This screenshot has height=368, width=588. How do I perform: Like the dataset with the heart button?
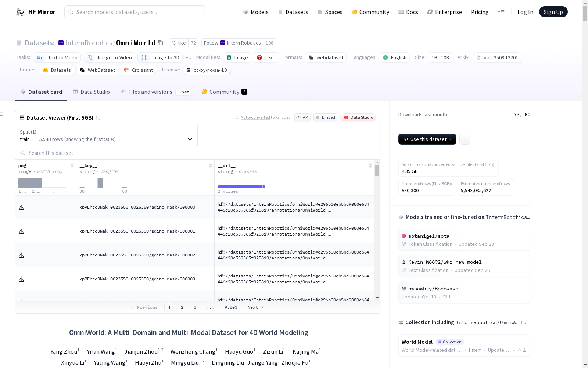[x=179, y=43]
